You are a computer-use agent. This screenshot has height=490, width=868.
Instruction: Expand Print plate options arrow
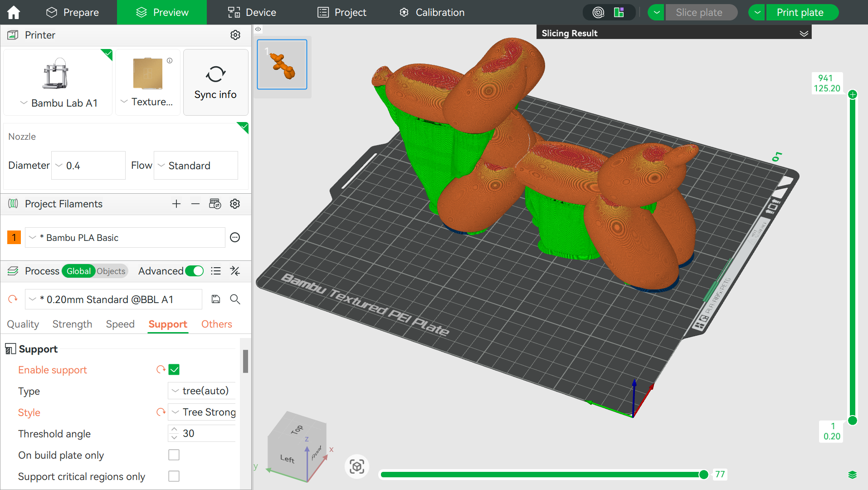coord(757,12)
